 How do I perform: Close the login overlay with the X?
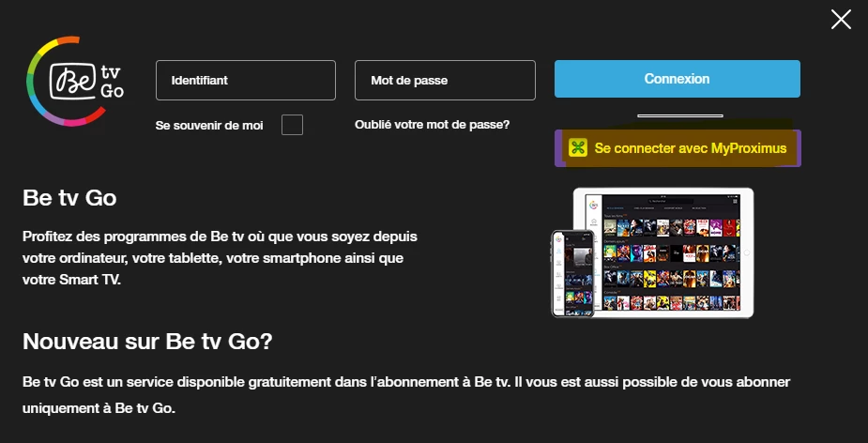pos(841,20)
